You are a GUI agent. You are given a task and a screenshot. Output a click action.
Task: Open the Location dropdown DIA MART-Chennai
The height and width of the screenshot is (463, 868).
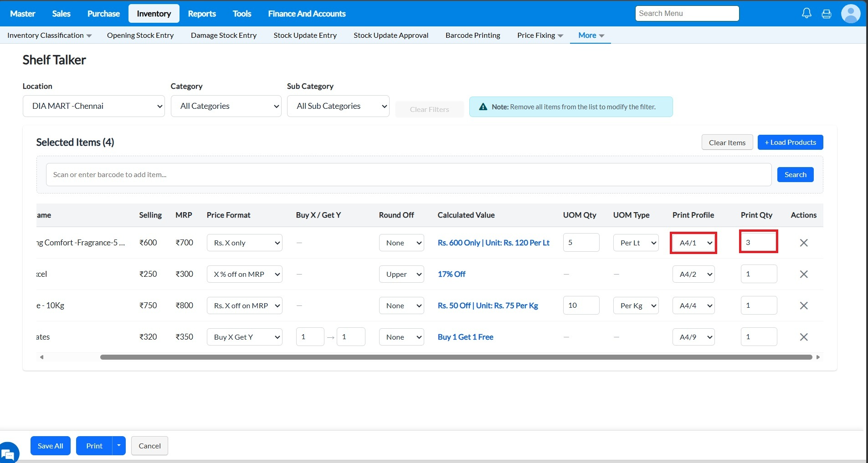click(93, 106)
